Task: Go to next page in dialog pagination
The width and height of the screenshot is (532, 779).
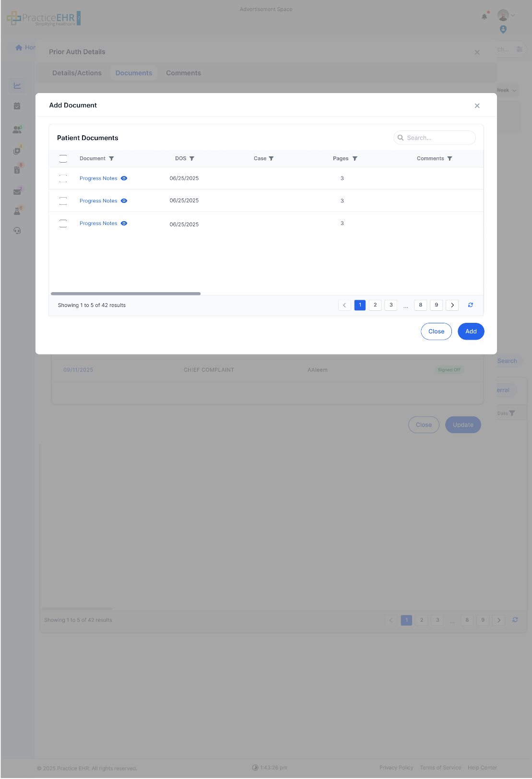Action: click(452, 305)
